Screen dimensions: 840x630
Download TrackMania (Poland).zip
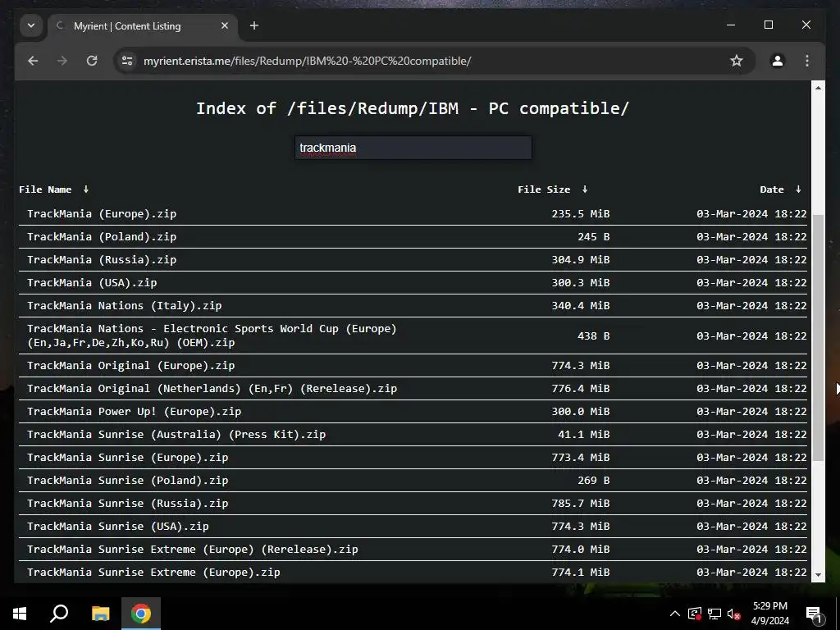(x=102, y=237)
